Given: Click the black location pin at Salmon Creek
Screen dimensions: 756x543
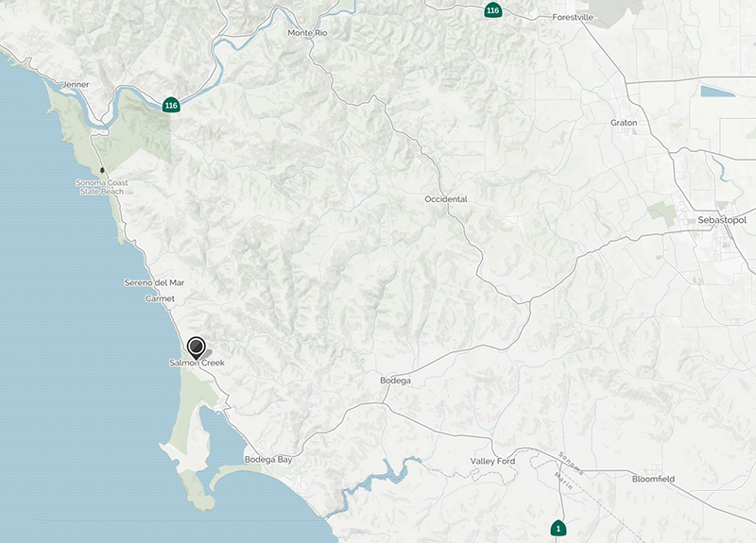Looking at the screenshot, I should point(197,348).
